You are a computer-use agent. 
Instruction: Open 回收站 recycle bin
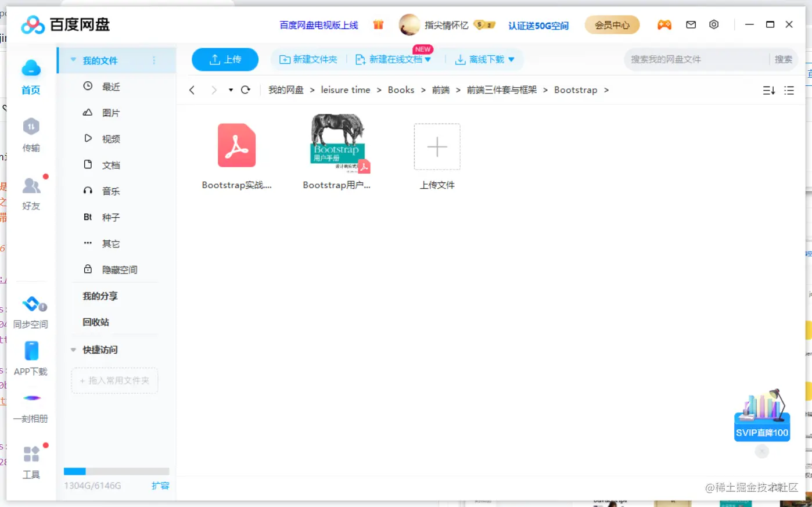[95, 322]
